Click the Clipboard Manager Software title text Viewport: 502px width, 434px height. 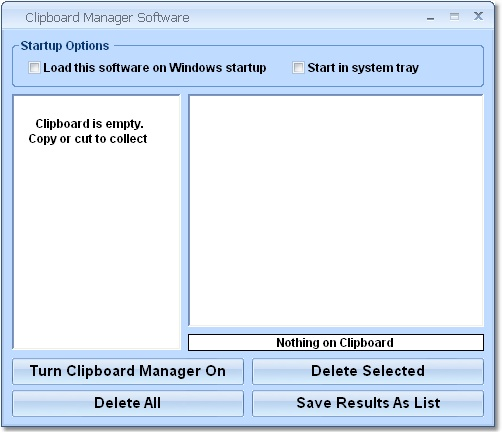107,18
